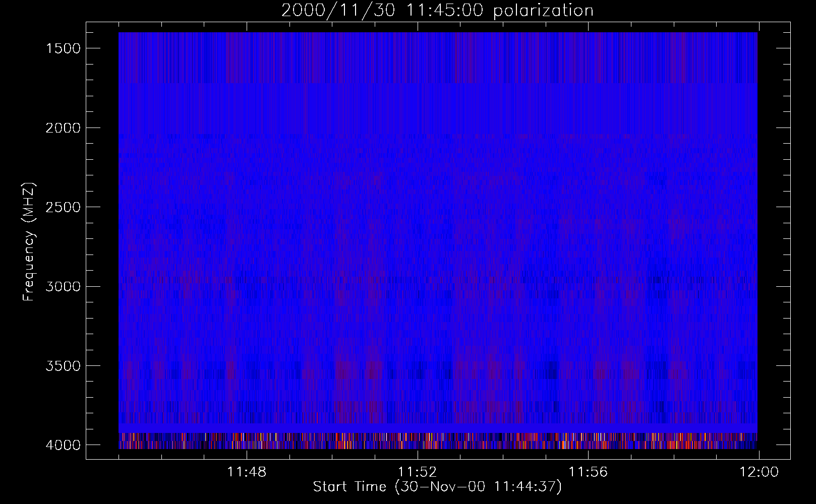
Task: Click the 2500 frequency tick label
Action: [x=63, y=207]
